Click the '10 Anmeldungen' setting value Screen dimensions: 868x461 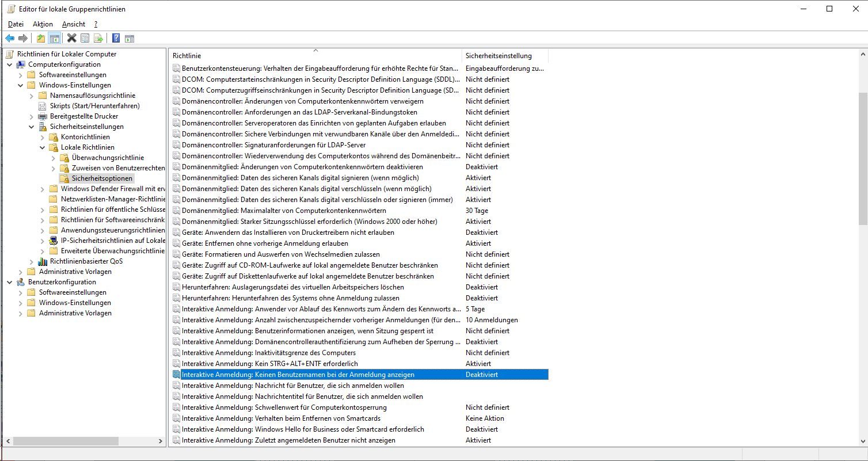492,320
